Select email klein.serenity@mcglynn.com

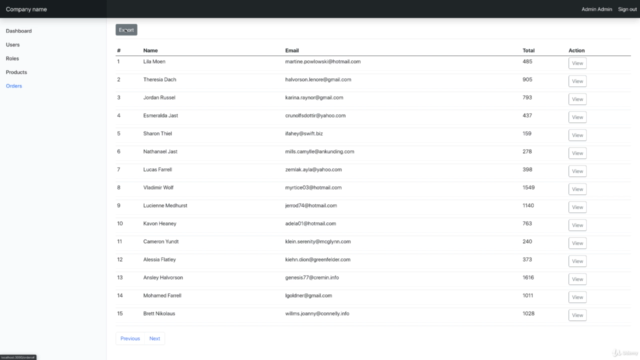click(318, 242)
